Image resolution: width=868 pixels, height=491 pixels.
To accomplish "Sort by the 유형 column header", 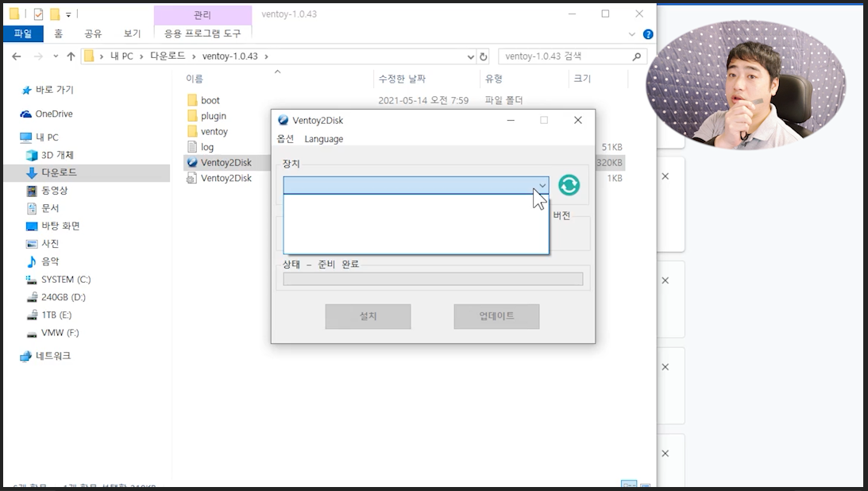I will coord(494,79).
